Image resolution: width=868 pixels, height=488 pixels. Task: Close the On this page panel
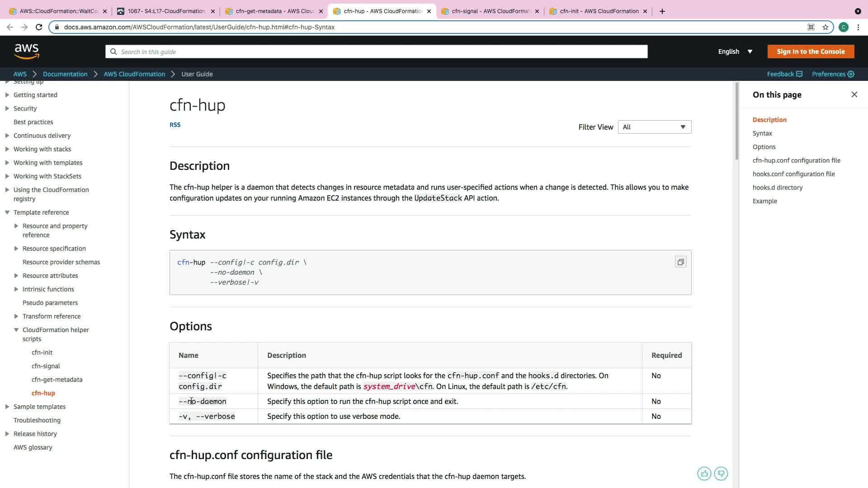click(x=854, y=94)
